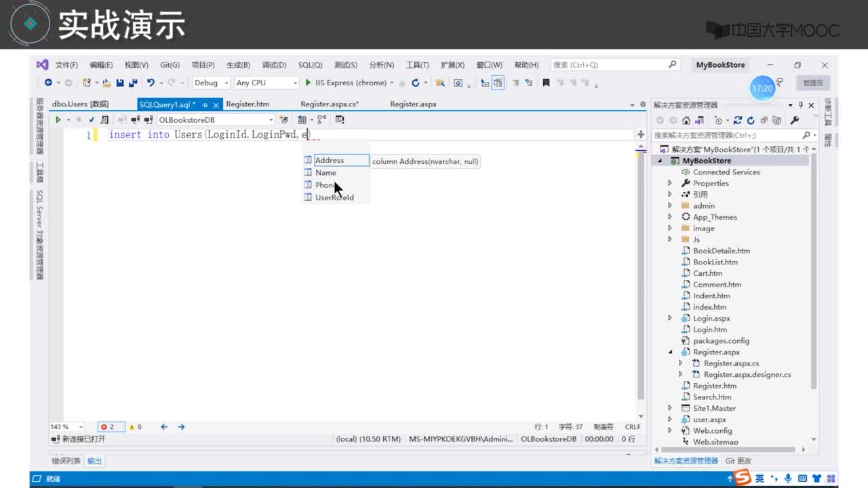Switch to the dbo.Users [数据] tab
This screenshot has width=868, height=488.
pos(80,104)
